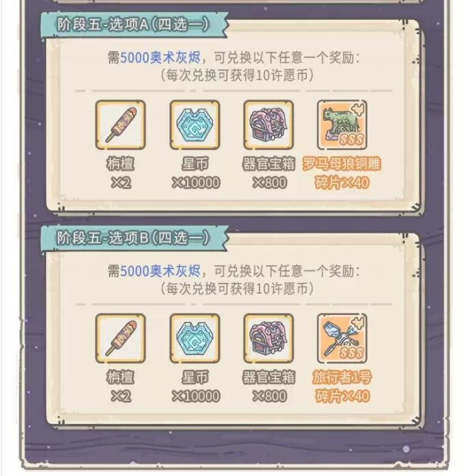Click 5000奥术灰烬 blue text in Option A
The image size is (464, 476).
point(160,58)
